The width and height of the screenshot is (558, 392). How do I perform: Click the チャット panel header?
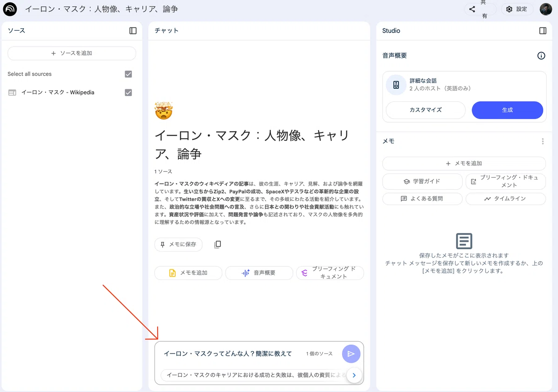pyautogui.click(x=166, y=31)
